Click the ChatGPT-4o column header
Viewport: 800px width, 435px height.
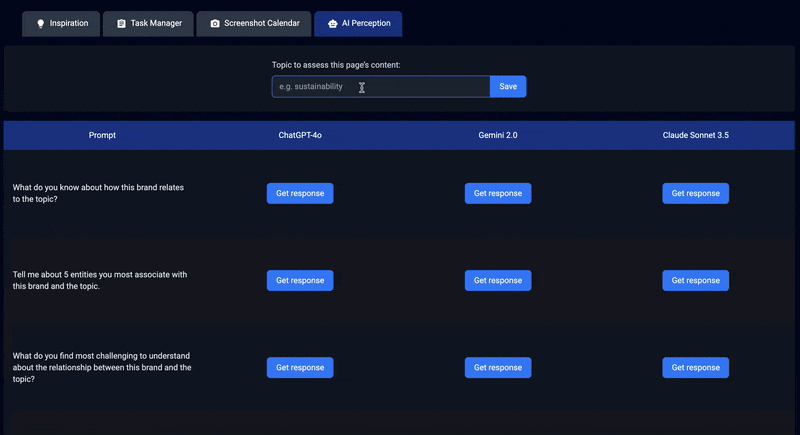click(x=300, y=135)
